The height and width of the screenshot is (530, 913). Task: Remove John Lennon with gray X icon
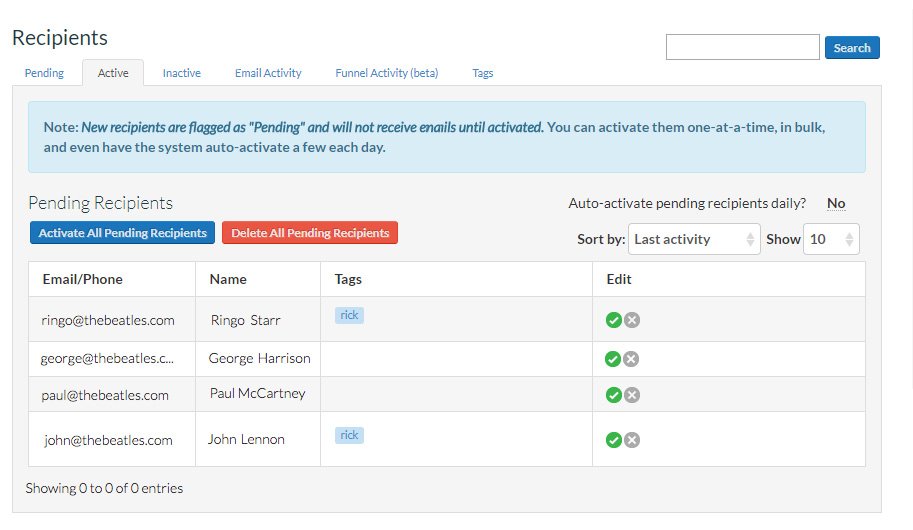click(x=632, y=440)
